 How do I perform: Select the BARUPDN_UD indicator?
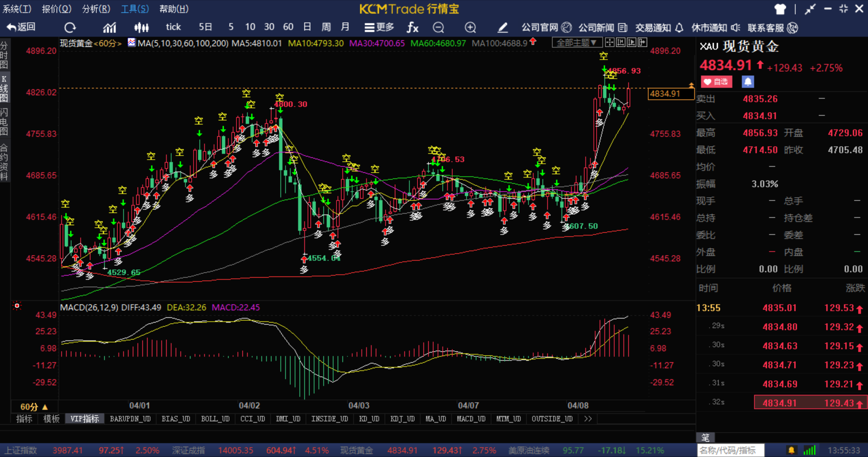[x=130, y=419]
